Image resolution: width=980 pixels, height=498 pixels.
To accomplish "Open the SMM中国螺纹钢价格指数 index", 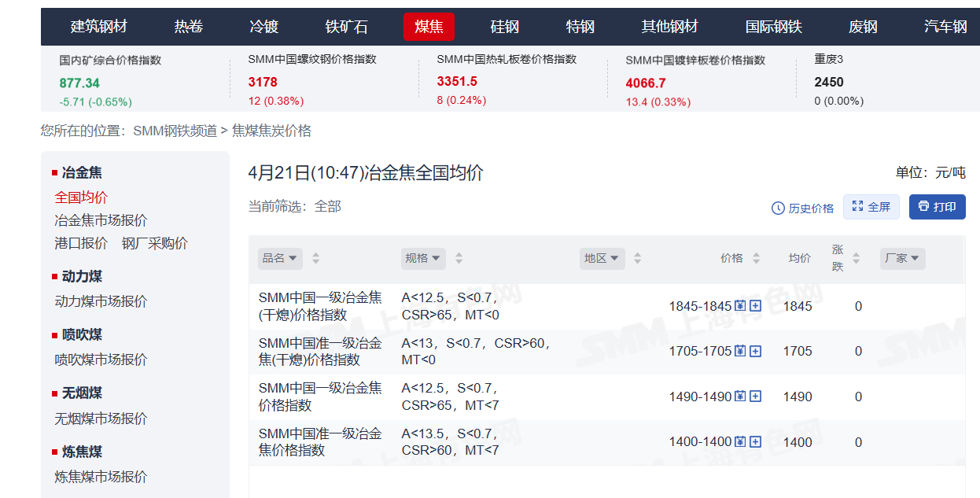I will 312,60.
